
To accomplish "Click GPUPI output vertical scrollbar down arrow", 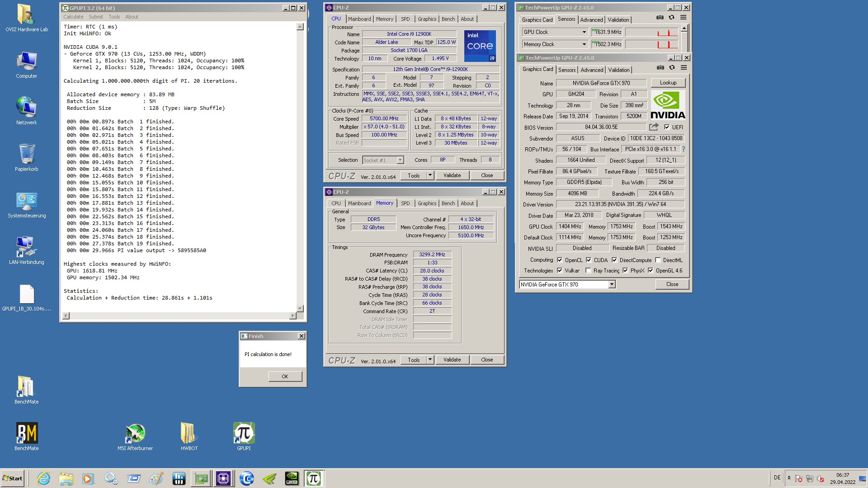I will 300,308.
